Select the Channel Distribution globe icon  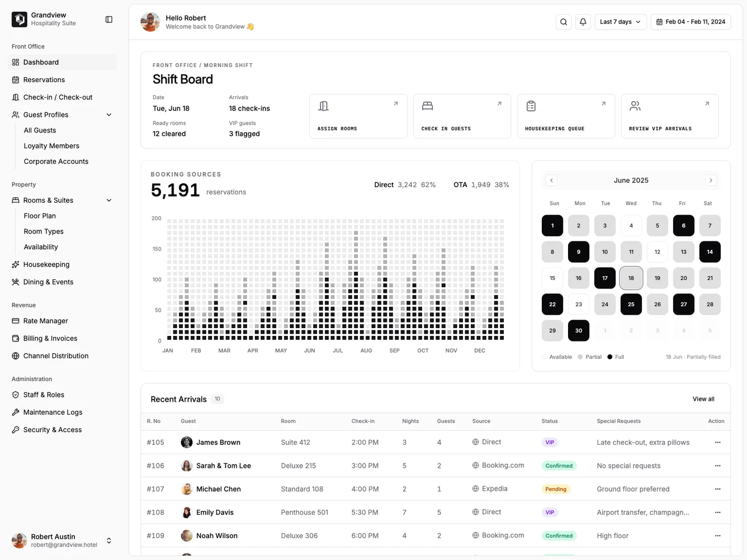tap(16, 355)
